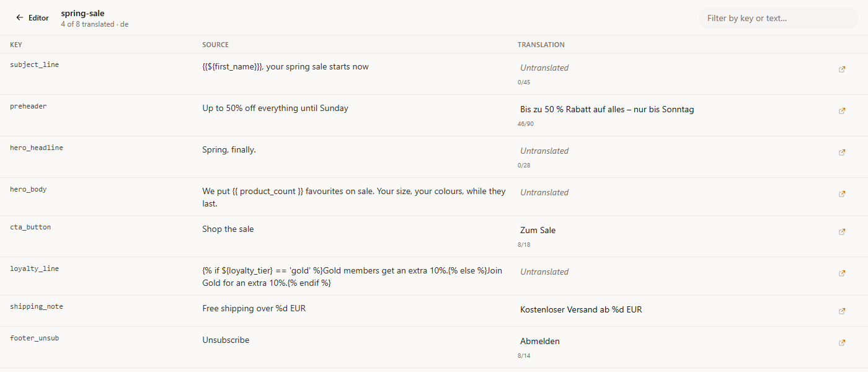This screenshot has width=868, height=372.
Task: Open loyalty_line row external link icon
Action: click(x=841, y=273)
